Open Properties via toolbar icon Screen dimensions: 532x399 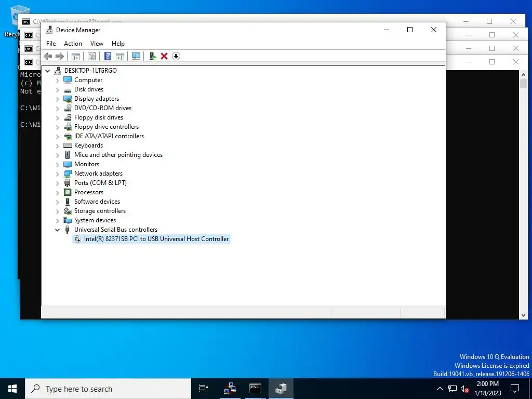tap(91, 56)
